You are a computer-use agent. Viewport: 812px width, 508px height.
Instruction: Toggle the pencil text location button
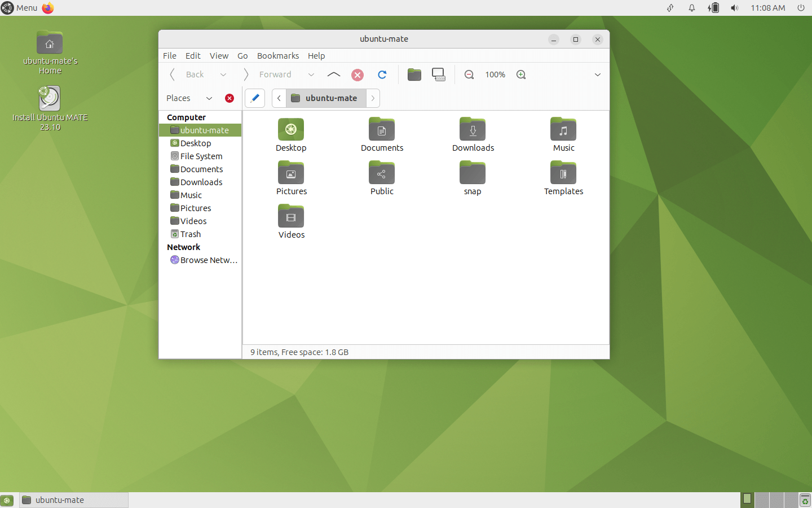coord(255,98)
